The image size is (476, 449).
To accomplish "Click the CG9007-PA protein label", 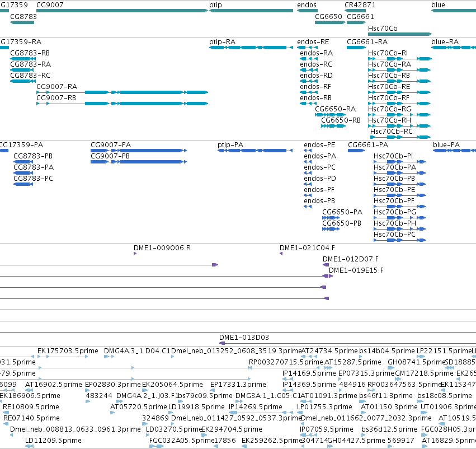I will point(111,145).
